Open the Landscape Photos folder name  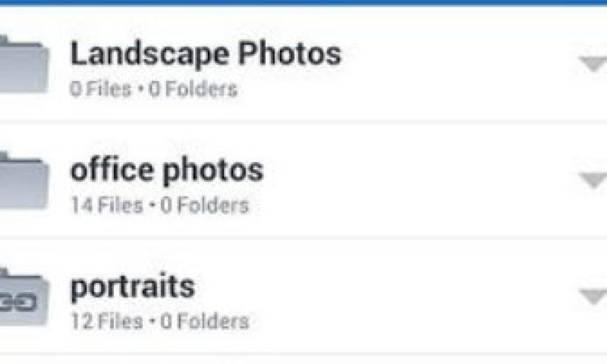pos(205,55)
